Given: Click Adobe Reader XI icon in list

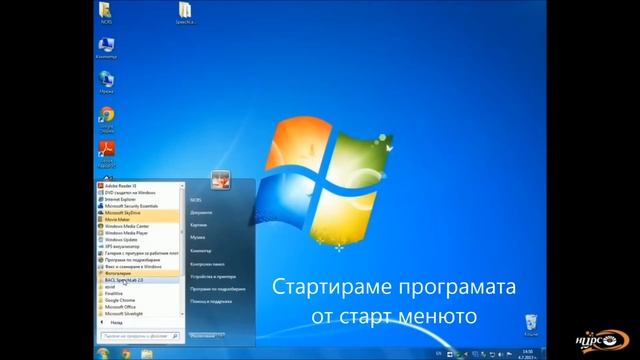Looking at the screenshot, I should click(100, 186).
